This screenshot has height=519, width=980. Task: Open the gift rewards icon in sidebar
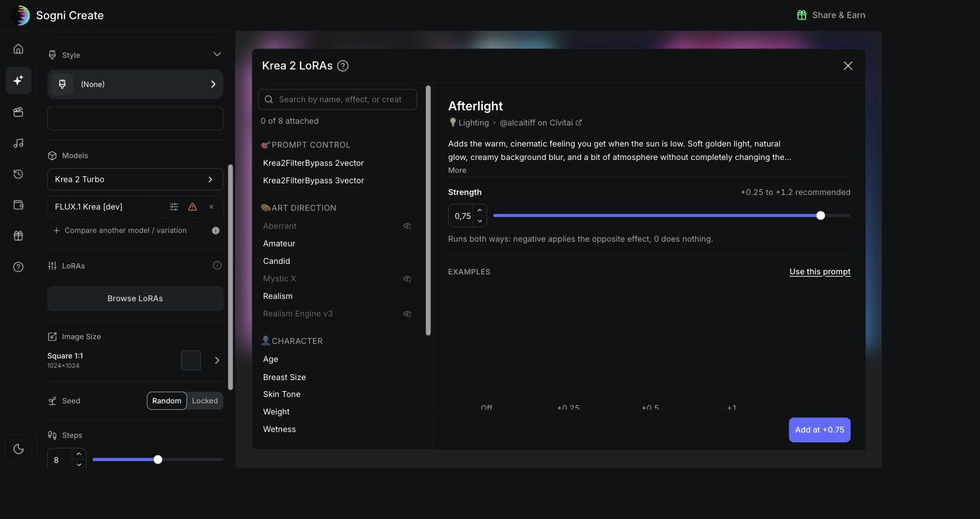click(x=18, y=236)
